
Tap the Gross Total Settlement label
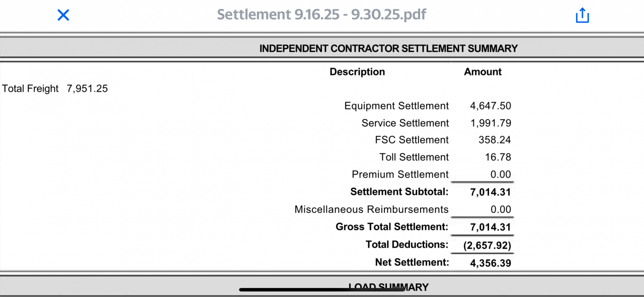click(392, 227)
